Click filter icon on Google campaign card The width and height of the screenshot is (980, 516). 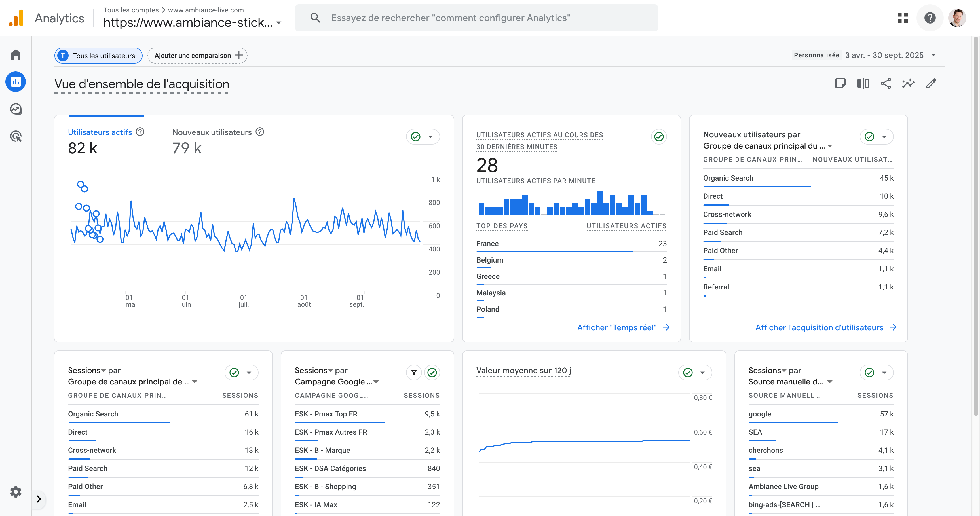coord(414,373)
